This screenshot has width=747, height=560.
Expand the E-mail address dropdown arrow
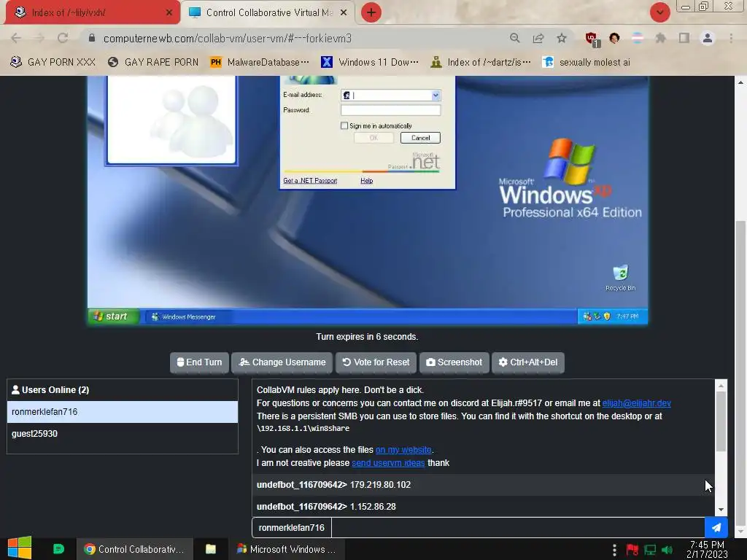coord(436,96)
